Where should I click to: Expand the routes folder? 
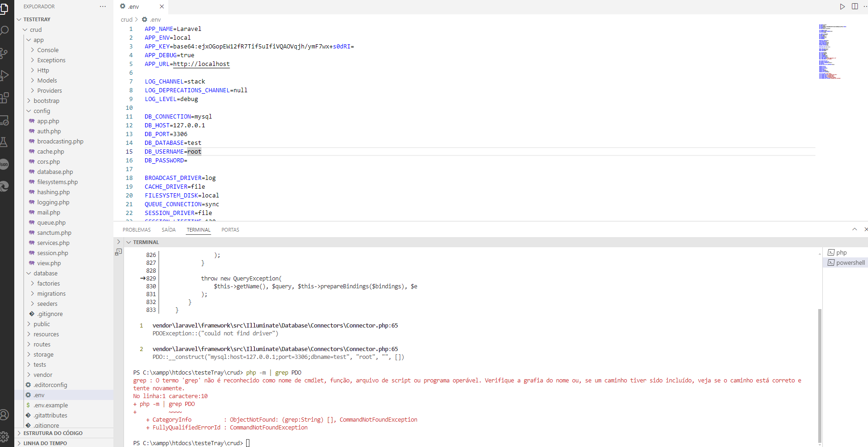[64, 344]
